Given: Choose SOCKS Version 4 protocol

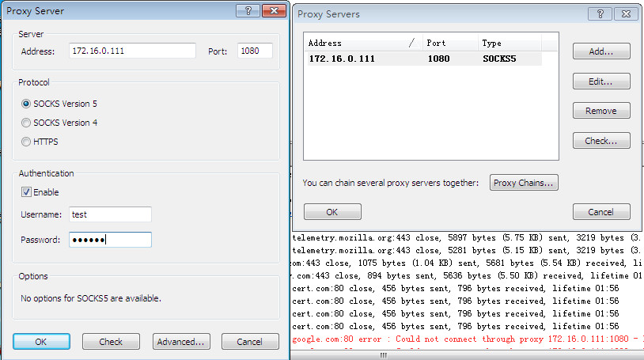Looking at the screenshot, I should (27, 123).
